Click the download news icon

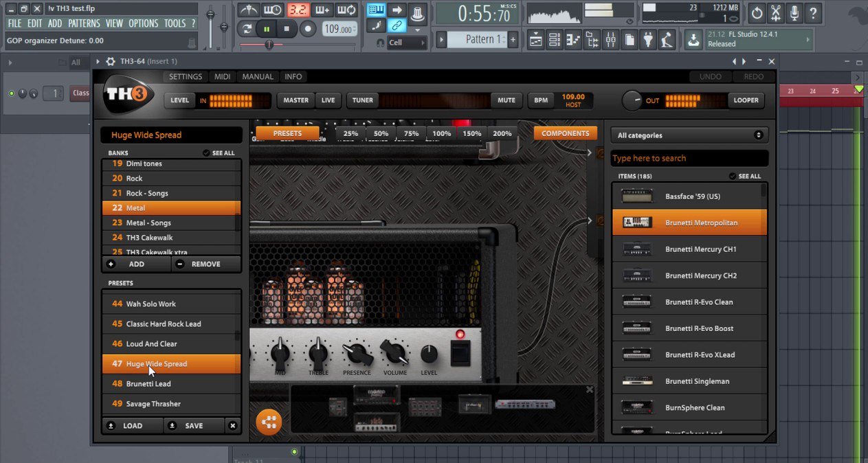(694, 40)
